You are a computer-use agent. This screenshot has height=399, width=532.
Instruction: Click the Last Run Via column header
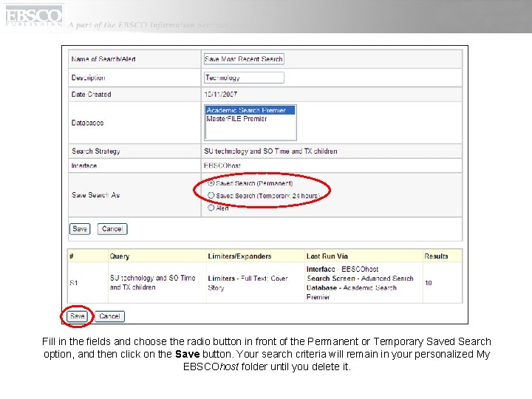pyautogui.click(x=327, y=256)
